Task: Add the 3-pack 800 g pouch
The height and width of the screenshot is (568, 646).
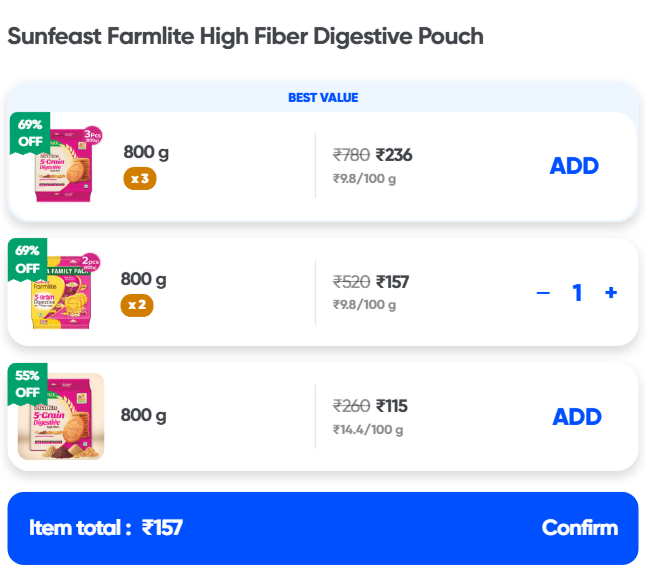Action: tap(574, 166)
